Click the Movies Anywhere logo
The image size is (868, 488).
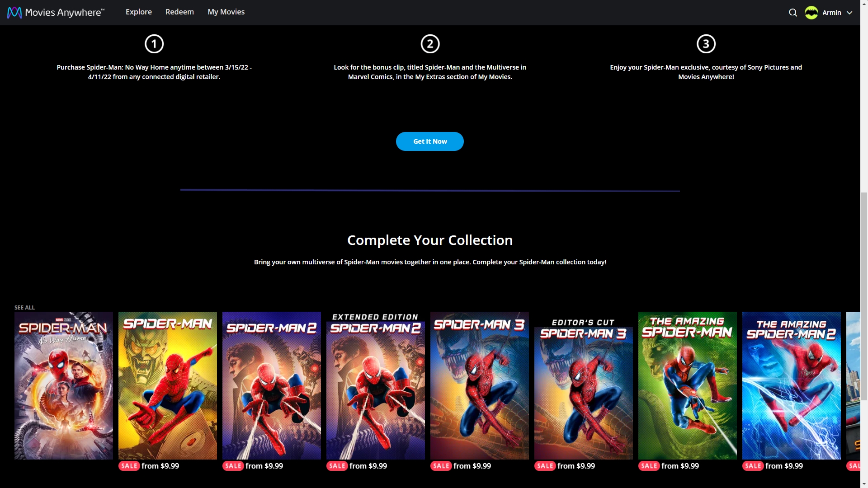(x=56, y=12)
